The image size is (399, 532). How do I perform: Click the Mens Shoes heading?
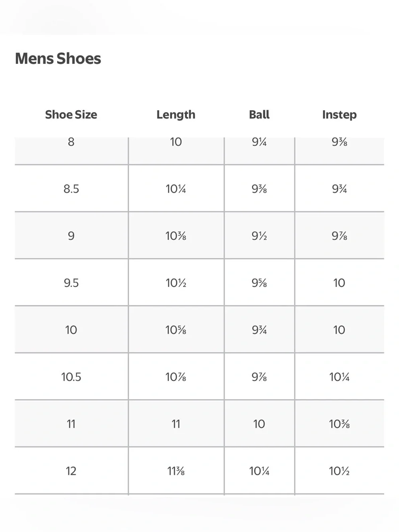(58, 59)
